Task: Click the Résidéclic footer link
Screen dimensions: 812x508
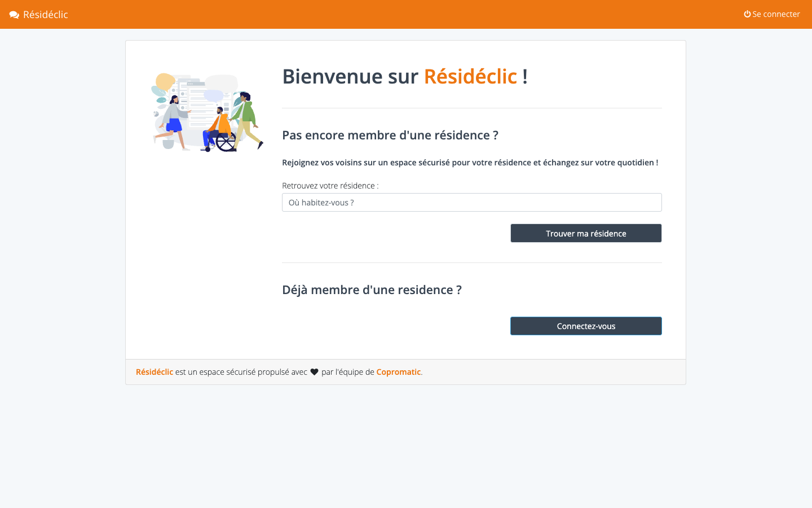Action: pos(154,372)
